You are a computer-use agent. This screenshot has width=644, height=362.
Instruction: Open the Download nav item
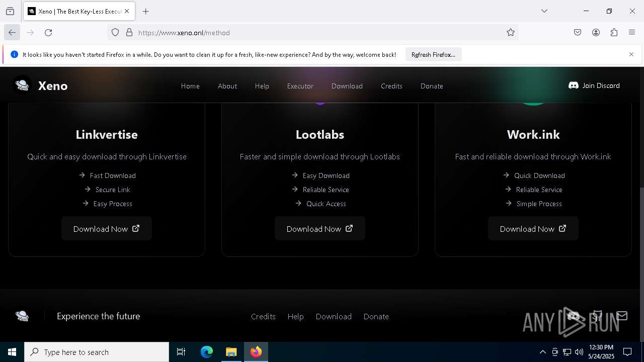coord(347,86)
